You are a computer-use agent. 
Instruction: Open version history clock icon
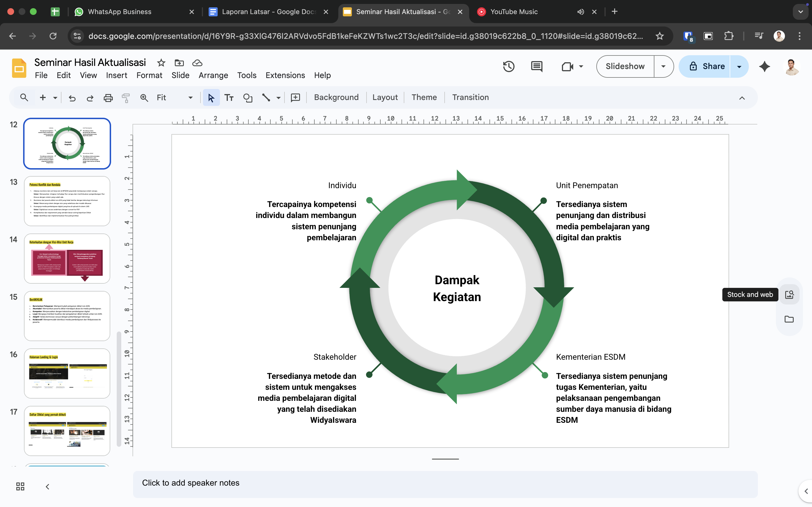(509, 66)
